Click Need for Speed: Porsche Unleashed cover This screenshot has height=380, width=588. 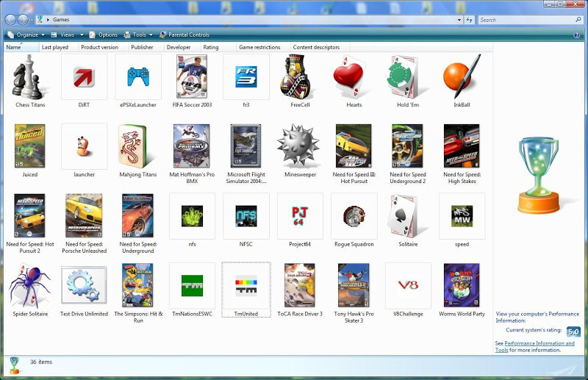click(x=84, y=215)
